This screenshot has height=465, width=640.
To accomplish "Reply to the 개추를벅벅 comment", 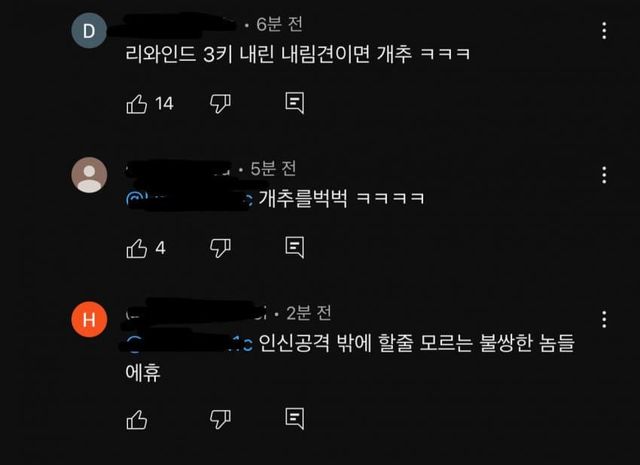I will [295, 247].
